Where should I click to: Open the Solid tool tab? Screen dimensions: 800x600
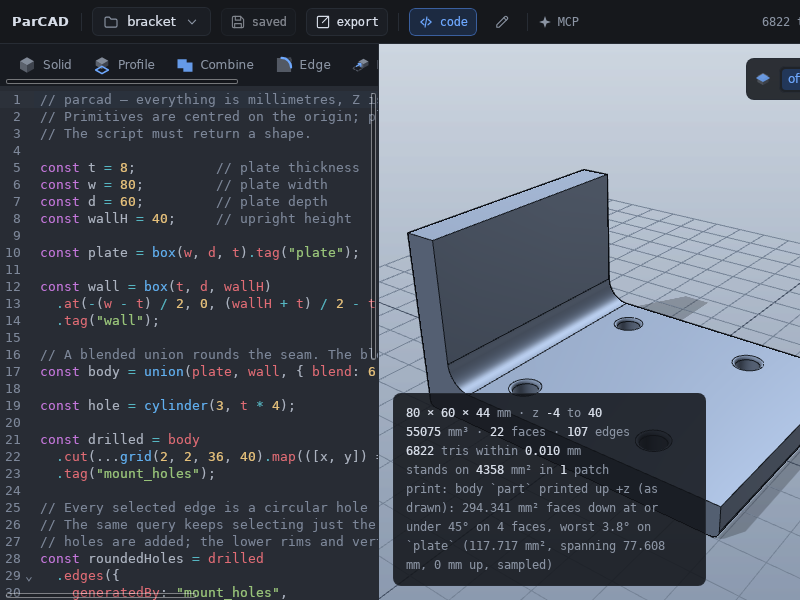point(45,65)
